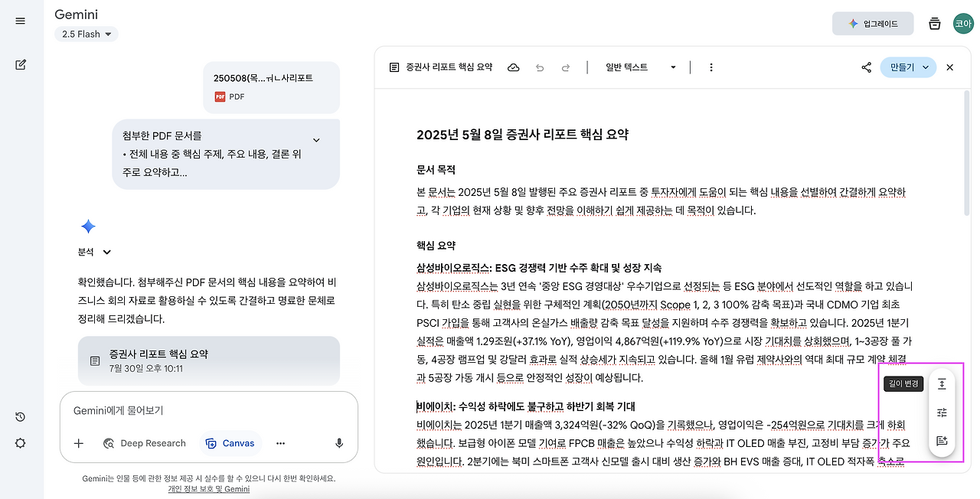Viewport: 980px width, 499px height.
Task: Undo last canvas edit
Action: click(540, 67)
